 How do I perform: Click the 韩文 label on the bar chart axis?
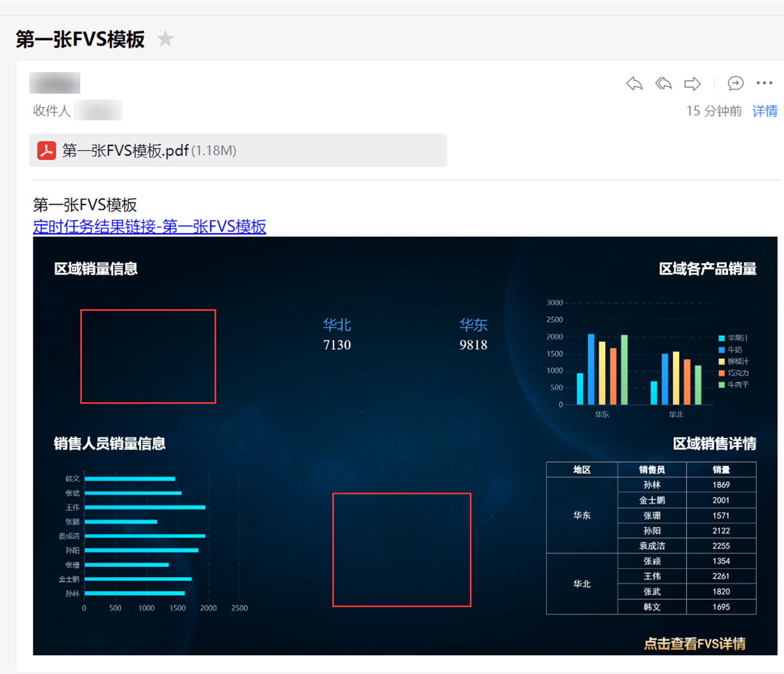click(72, 479)
